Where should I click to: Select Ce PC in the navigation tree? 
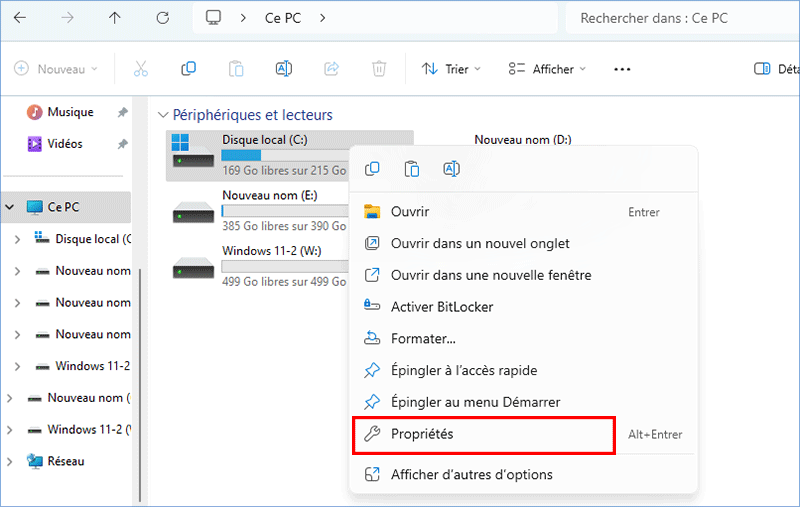(65, 207)
